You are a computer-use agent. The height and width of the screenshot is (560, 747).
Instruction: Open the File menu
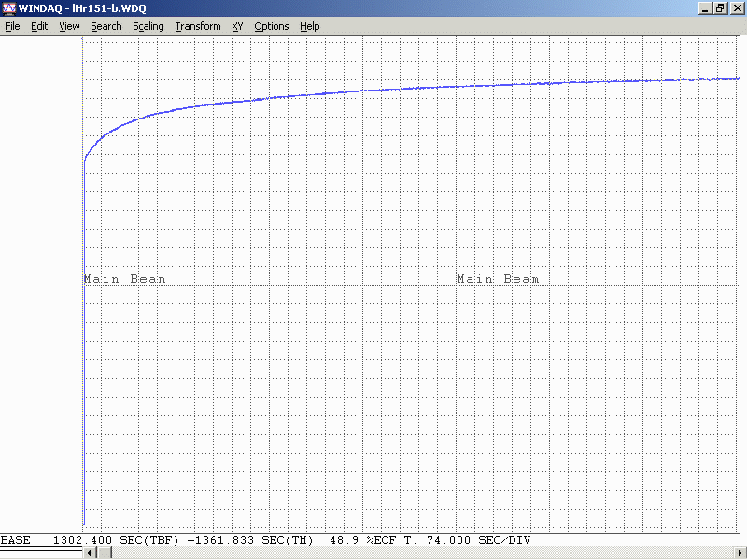tap(12, 26)
